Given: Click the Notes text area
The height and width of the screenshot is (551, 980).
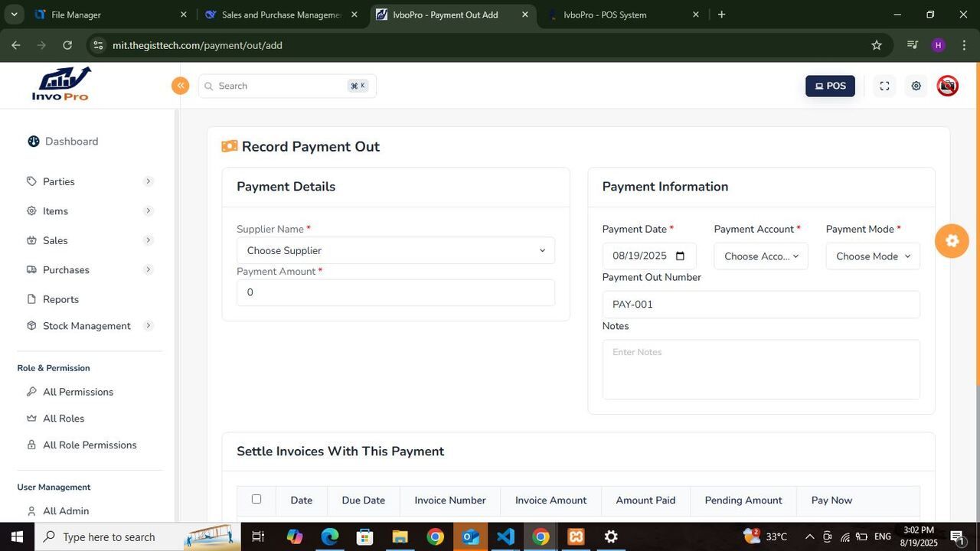Looking at the screenshot, I should coord(761,370).
